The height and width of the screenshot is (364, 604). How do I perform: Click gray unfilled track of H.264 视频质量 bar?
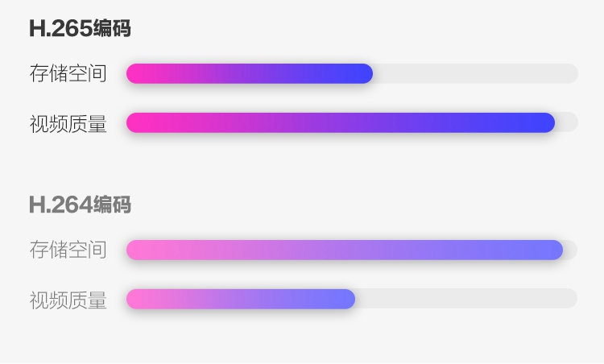[466, 299]
